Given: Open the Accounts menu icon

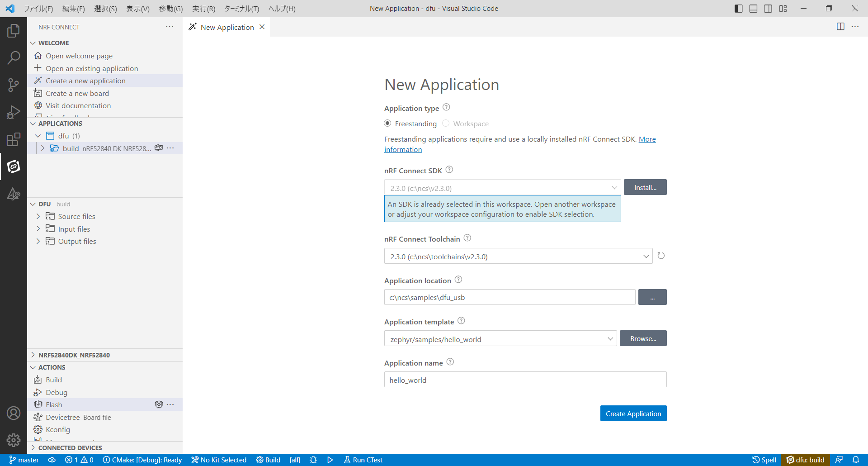Looking at the screenshot, I should (x=14, y=413).
